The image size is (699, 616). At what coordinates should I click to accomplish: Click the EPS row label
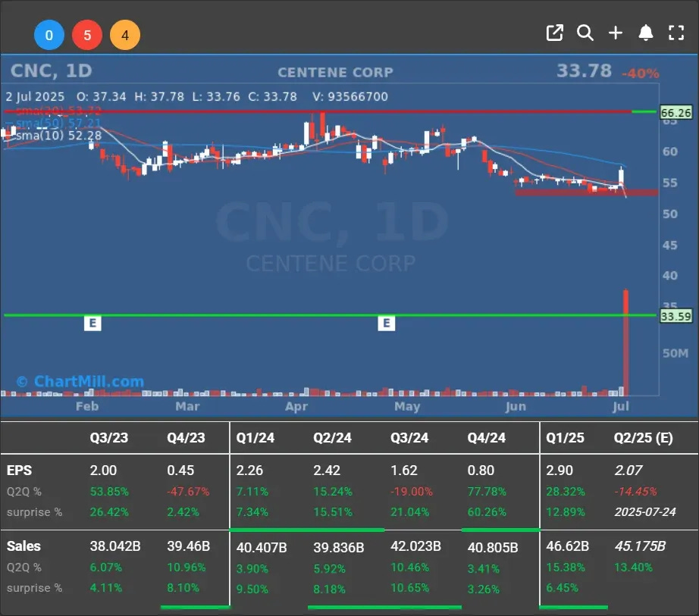[x=19, y=471]
